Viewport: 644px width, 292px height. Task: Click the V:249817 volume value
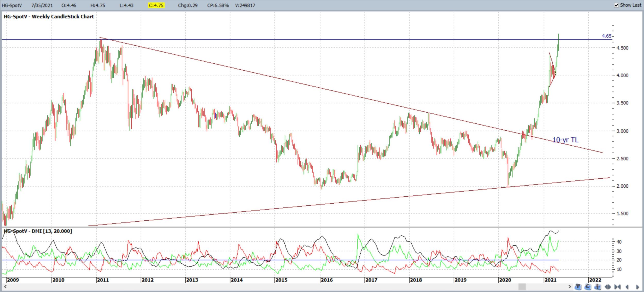pos(245,5)
